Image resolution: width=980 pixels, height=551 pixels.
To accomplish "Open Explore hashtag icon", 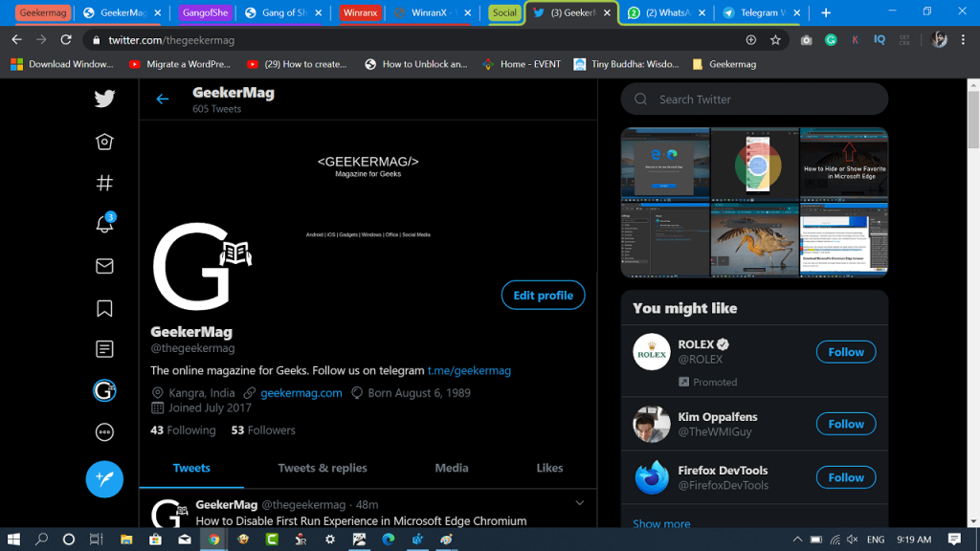I will click(104, 183).
